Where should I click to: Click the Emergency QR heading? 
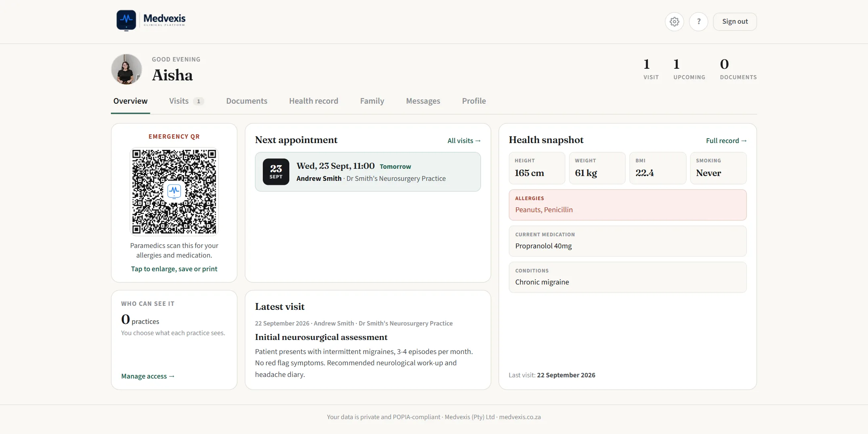click(174, 137)
